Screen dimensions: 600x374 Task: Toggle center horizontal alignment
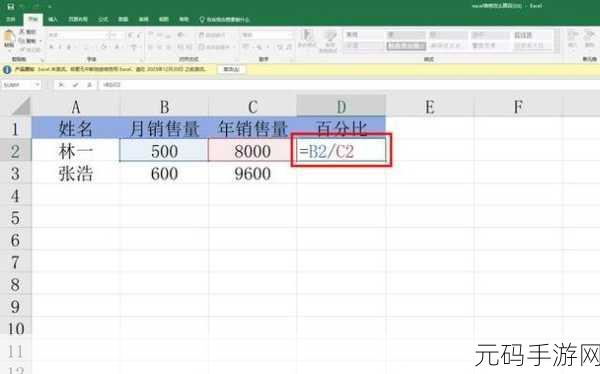160,47
